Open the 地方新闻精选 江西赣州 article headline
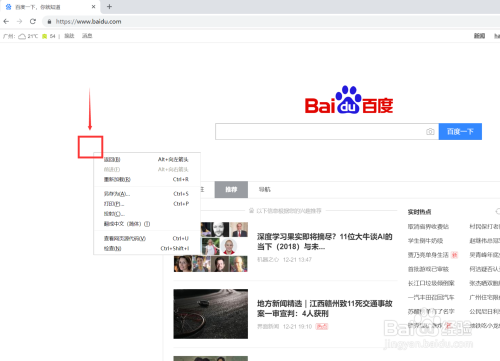 coord(324,309)
